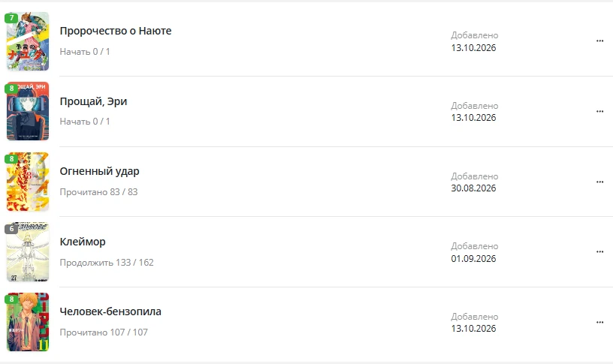Click the gray rating badge 6 on Клеймор
The image size is (613, 364).
point(11,229)
